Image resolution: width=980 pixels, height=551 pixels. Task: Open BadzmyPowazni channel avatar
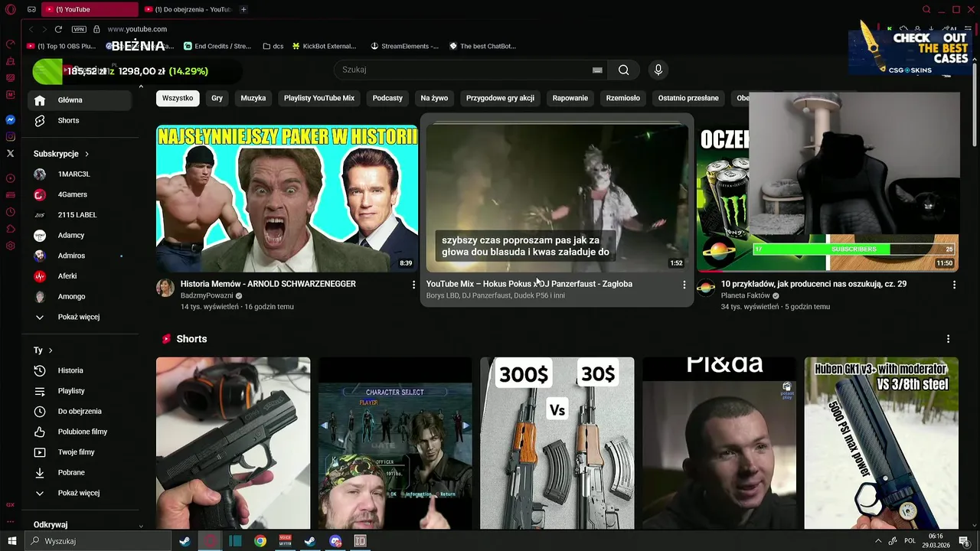(165, 288)
